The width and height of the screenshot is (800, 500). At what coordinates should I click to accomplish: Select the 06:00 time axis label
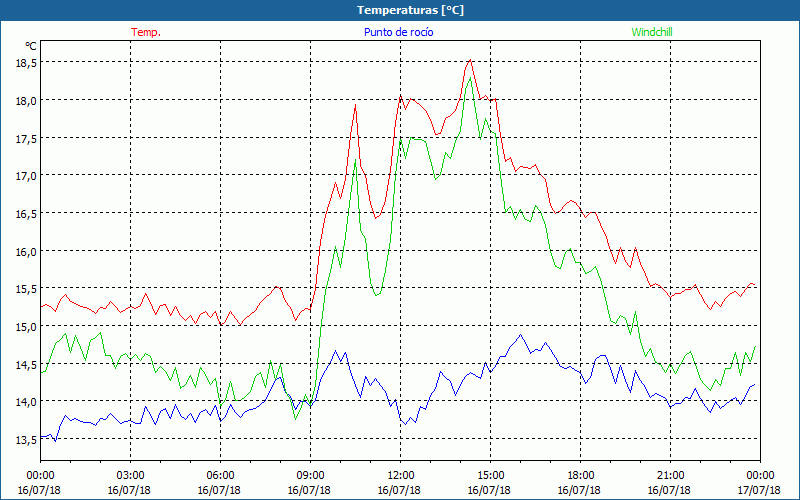(x=221, y=475)
